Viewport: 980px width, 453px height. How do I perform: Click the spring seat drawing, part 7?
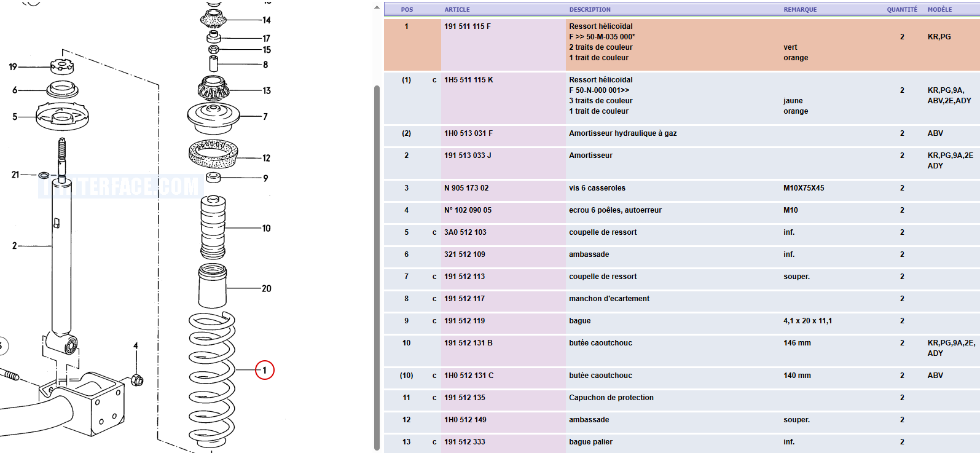click(x=213, y=117)
